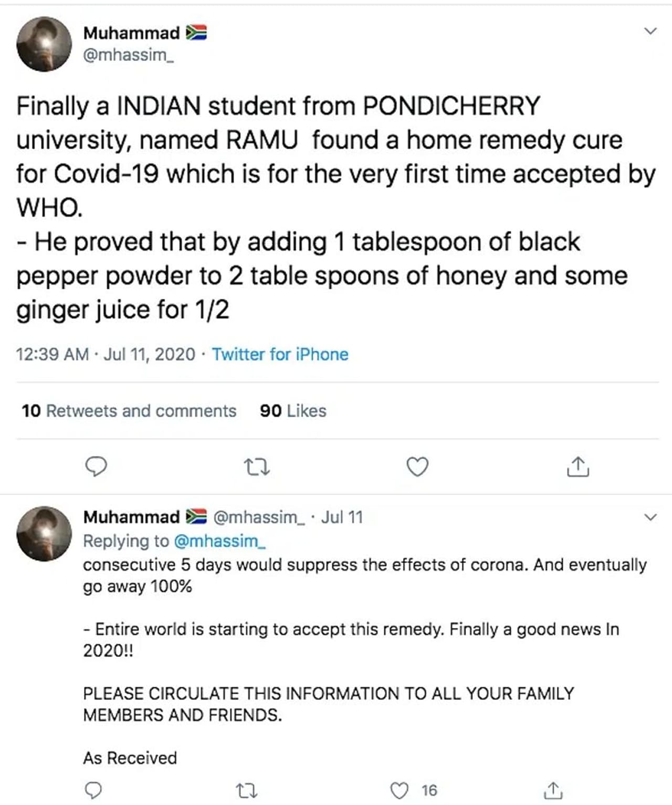Click the Twitter for iPhone link
The image size is (672, 805).
(x=280, y=355)
